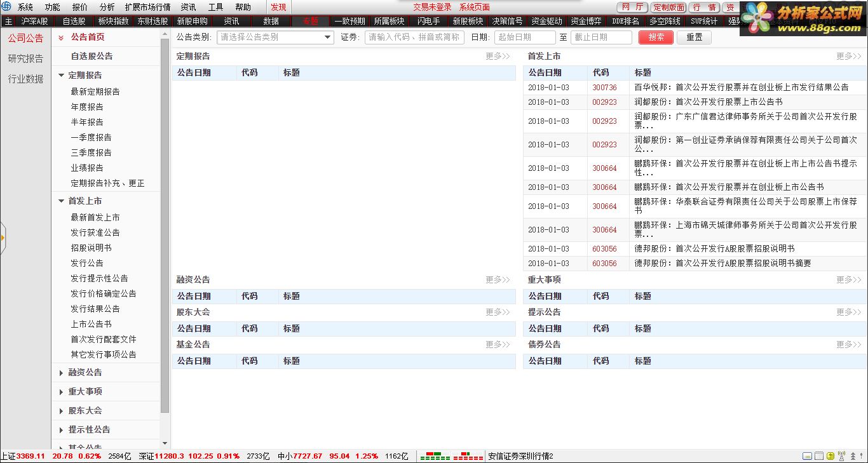Open the 帮助 menu

click(243, 7)
